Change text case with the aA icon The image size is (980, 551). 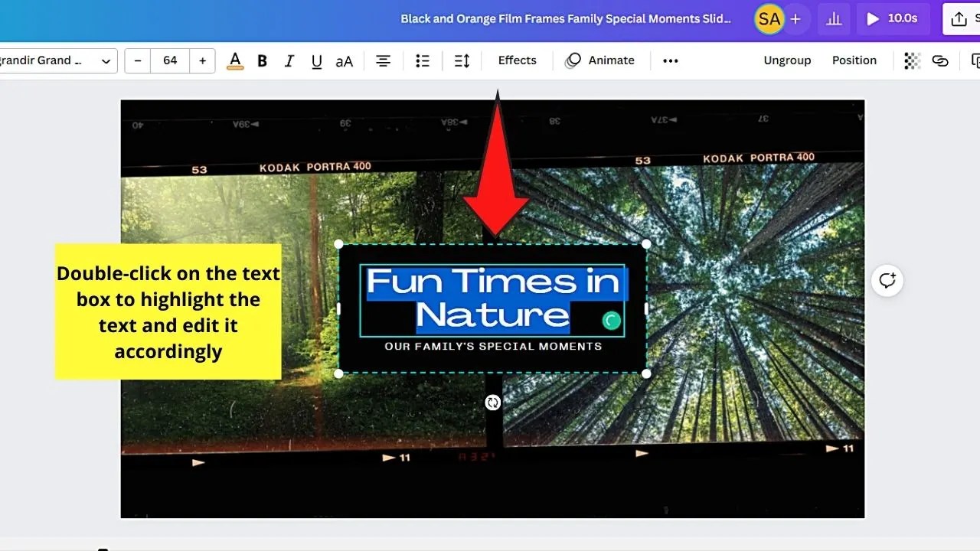coord(344,60)
